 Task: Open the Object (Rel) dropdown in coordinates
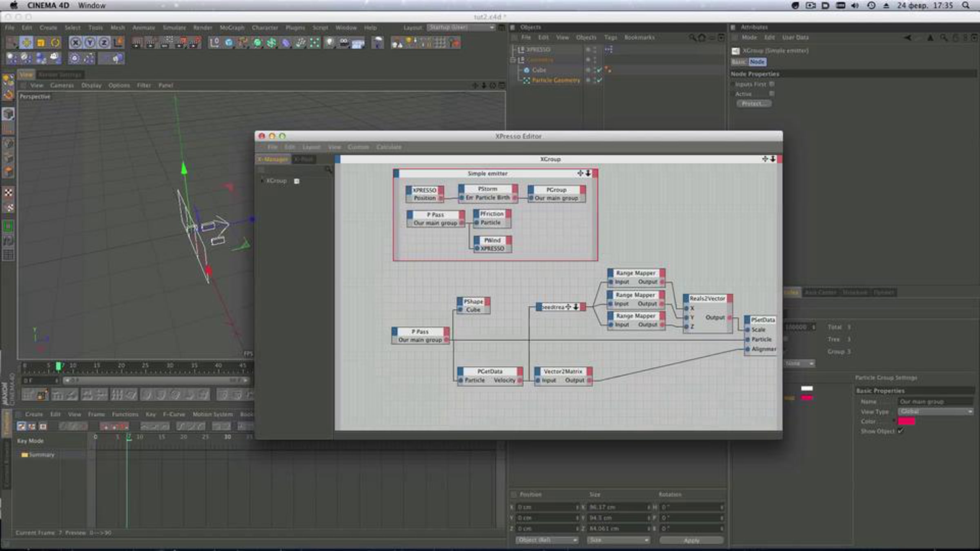(x=547, y=540)
